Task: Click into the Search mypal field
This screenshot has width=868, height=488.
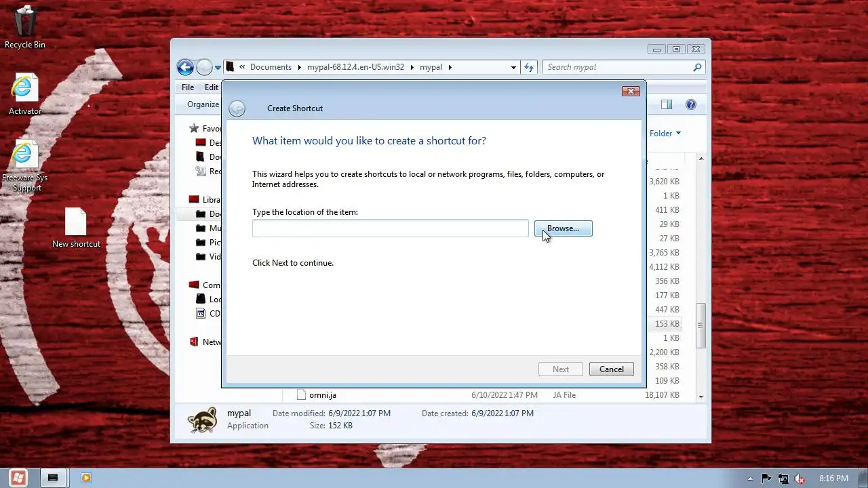Action: tap(617, 67)
